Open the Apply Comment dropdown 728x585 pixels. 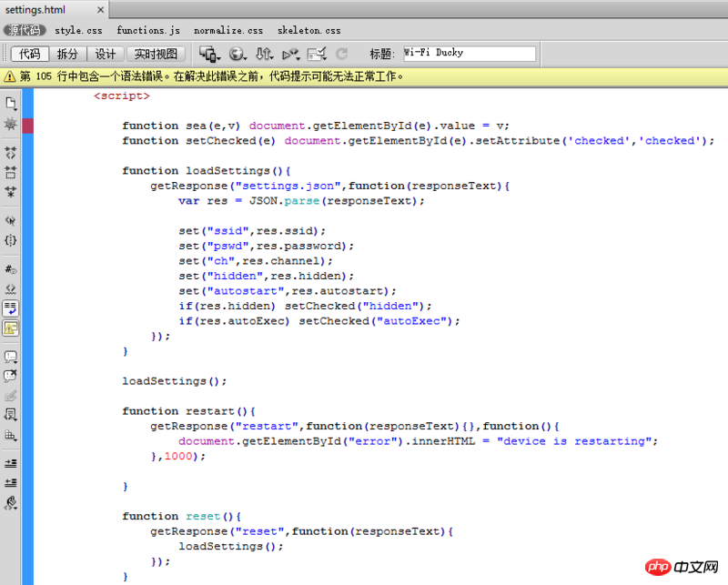(10, 357)
